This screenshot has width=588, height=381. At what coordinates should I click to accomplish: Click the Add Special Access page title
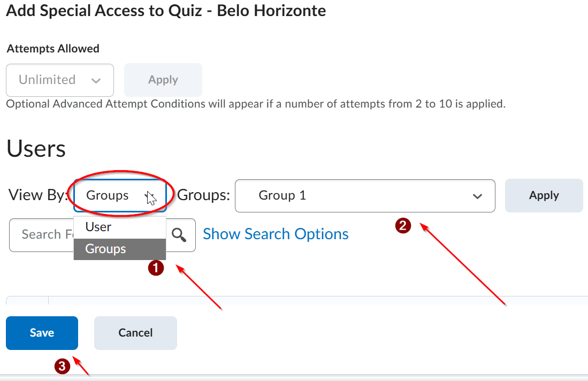(x=166, y=11)
